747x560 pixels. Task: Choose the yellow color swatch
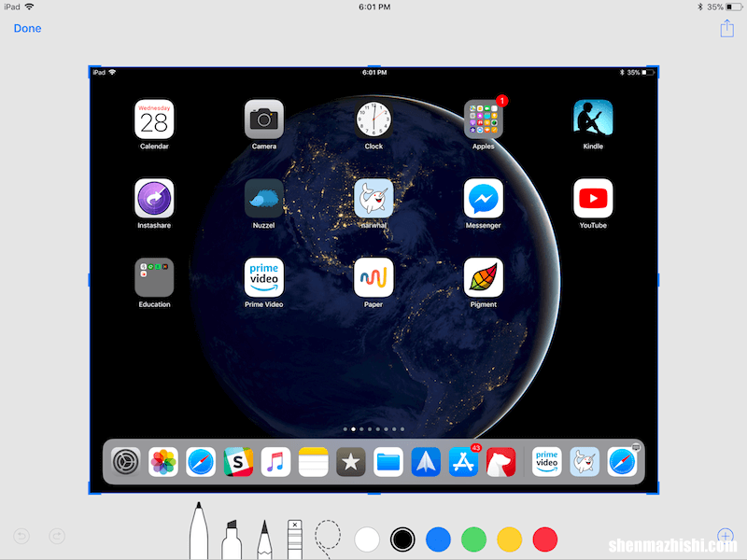509,539
